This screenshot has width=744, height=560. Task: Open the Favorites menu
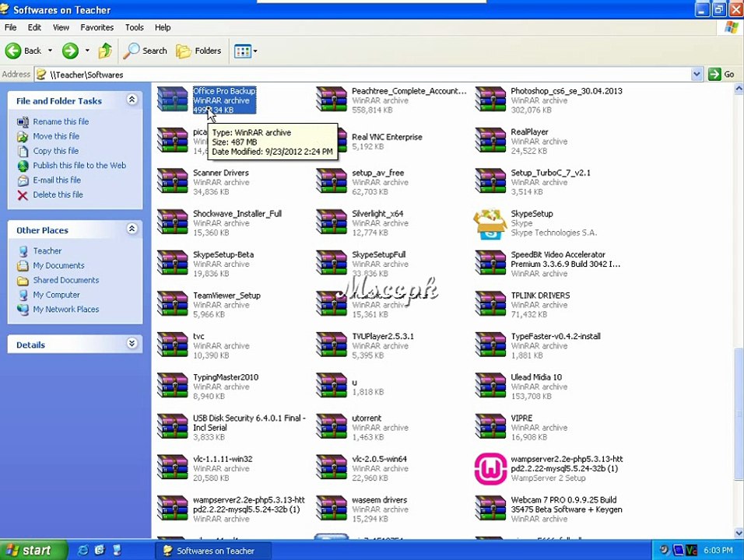pos(97,27)
